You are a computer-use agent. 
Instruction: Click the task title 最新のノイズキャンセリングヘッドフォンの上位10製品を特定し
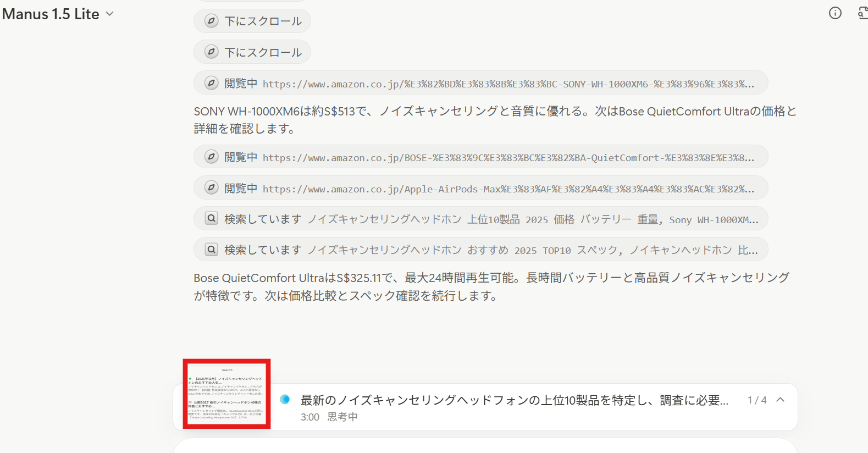pyautogui.click(x=515, y=400)
